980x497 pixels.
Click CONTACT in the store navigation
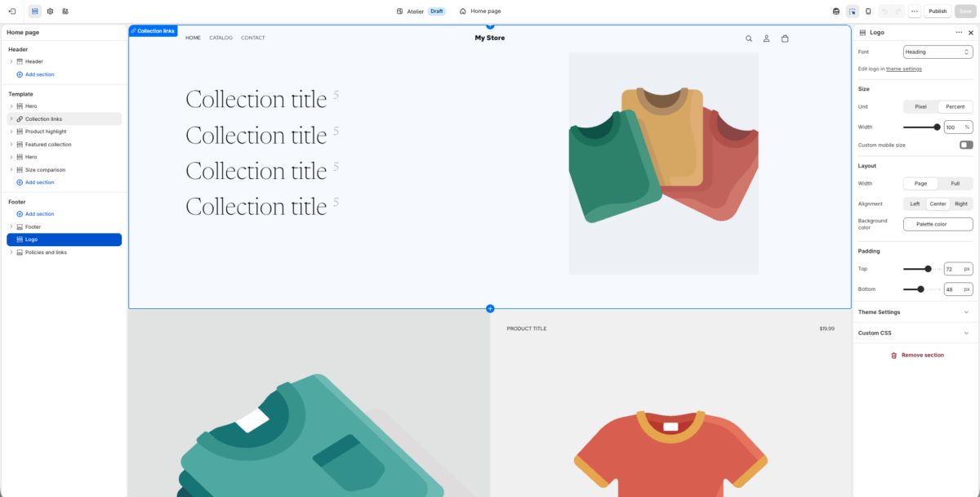coord(253,38)
